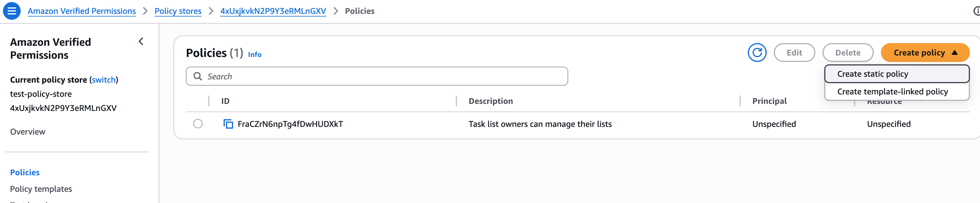The image size is (980, 203).
Task: Go to Policy stores breadcrumb
Action: tap(178, 11)
